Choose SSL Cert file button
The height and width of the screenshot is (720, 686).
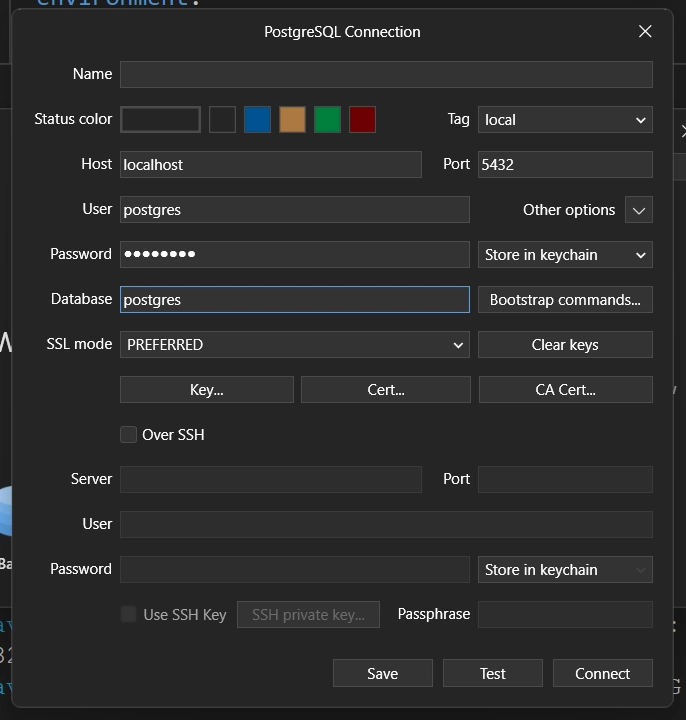click(x=386, y=389)
